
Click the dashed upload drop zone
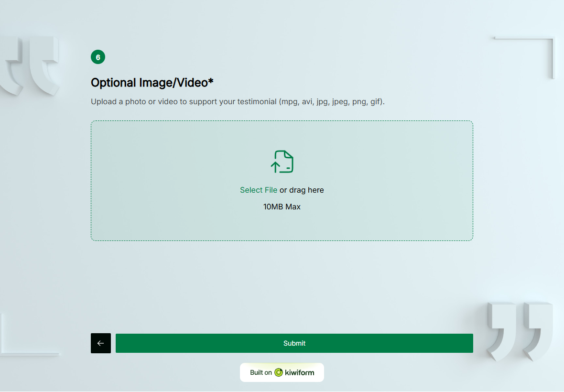click(282, 181)
